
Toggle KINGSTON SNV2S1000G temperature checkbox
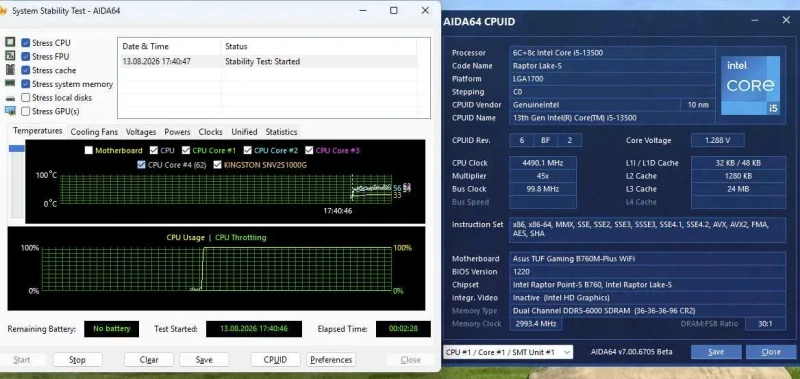point(218,165)
